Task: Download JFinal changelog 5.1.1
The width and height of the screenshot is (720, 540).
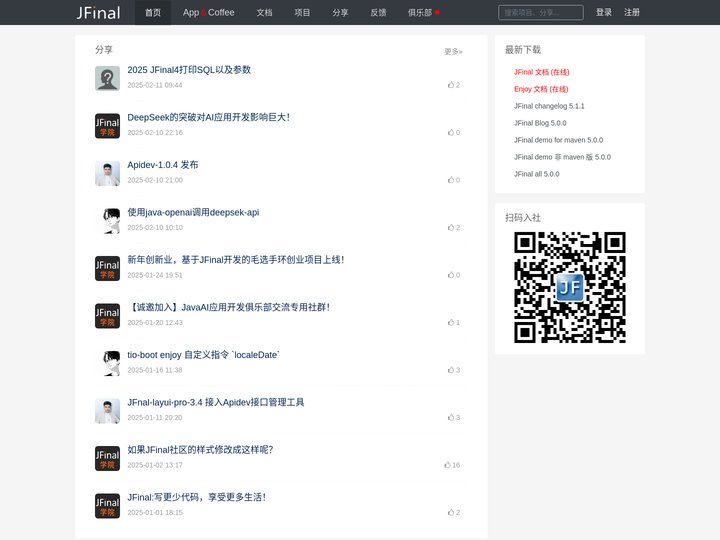Action: click(549, 106)
